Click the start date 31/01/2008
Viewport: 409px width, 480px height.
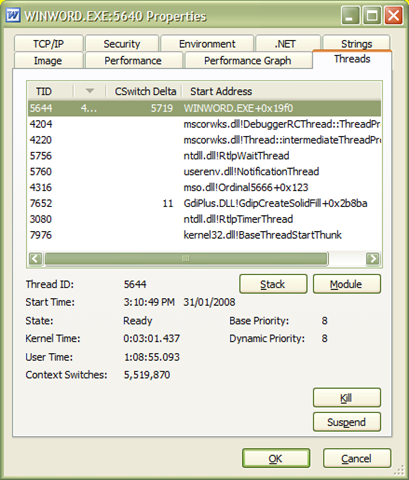(x=209, y=302)
